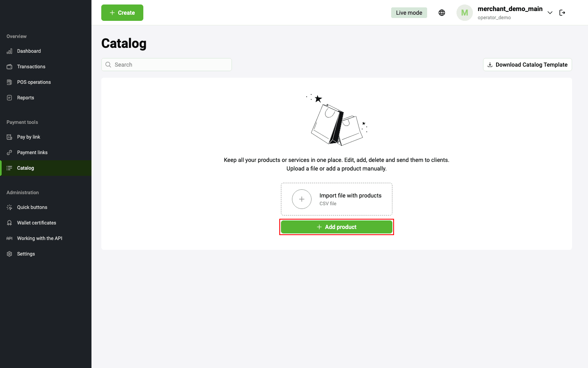The image size is (588, 368).
Task: Click the Add product button
Action: pos(336,227)
